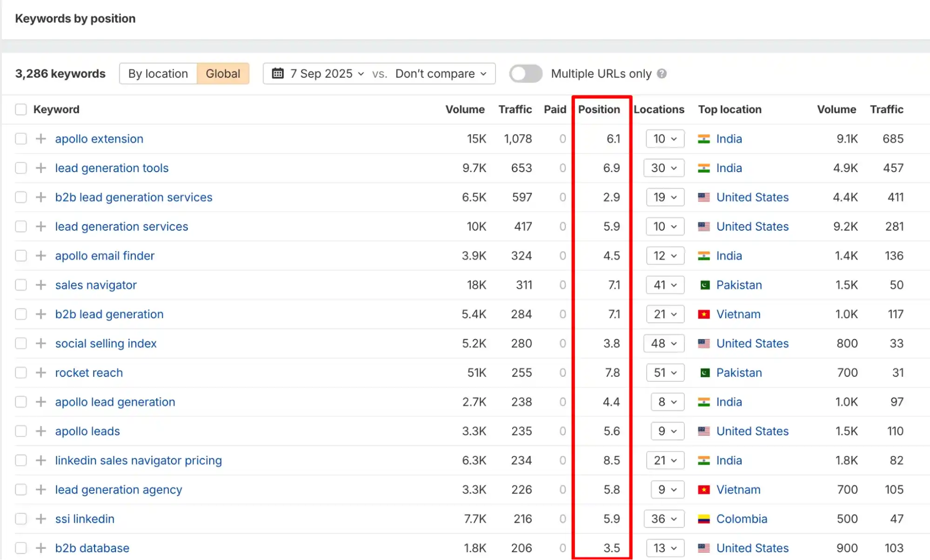This screenshot has height=560, width=930.
Task: Click the plus icon beside b2b database
Action: click(41, 548)
